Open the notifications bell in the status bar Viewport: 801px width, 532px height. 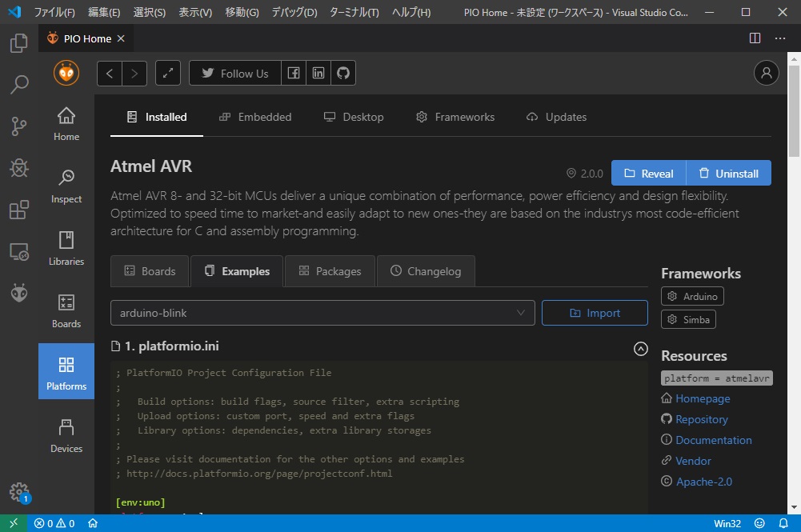tap(783, 523)
